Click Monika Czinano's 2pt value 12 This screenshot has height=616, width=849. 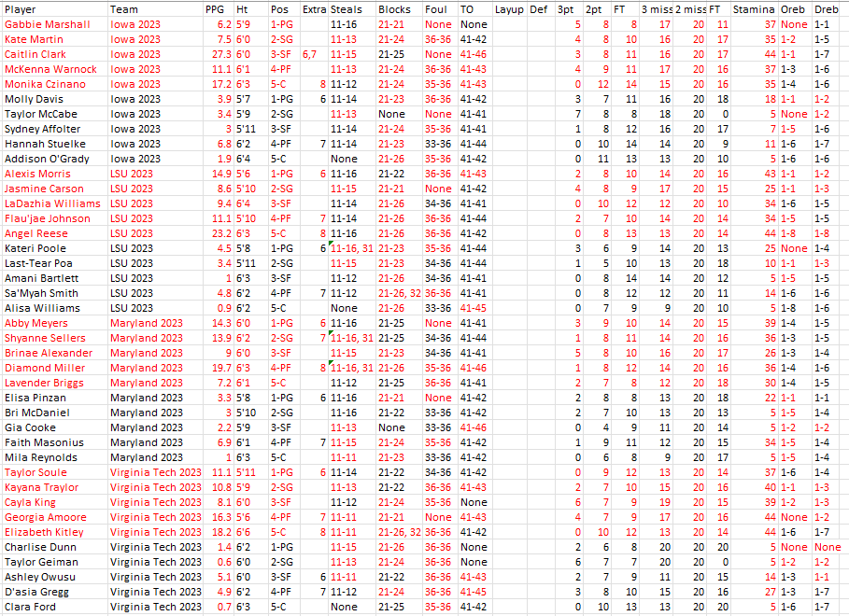tap(597, 84)
